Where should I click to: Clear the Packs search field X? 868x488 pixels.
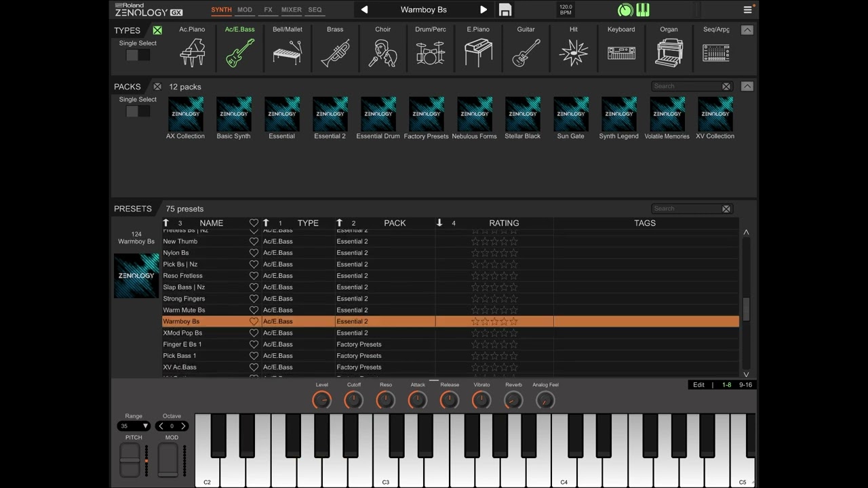click(726, 87)
